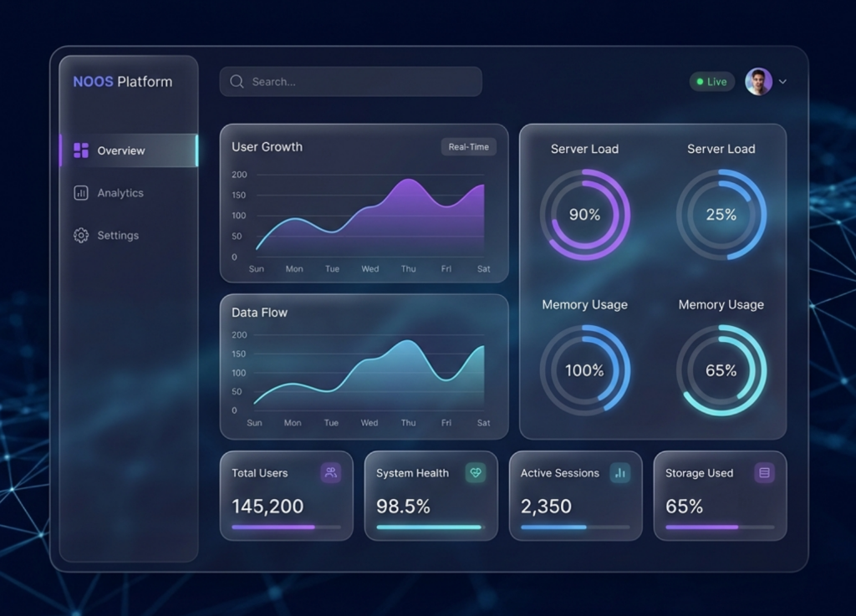Select the Analytics menu item
856x616 pixels.
(120, 193)
